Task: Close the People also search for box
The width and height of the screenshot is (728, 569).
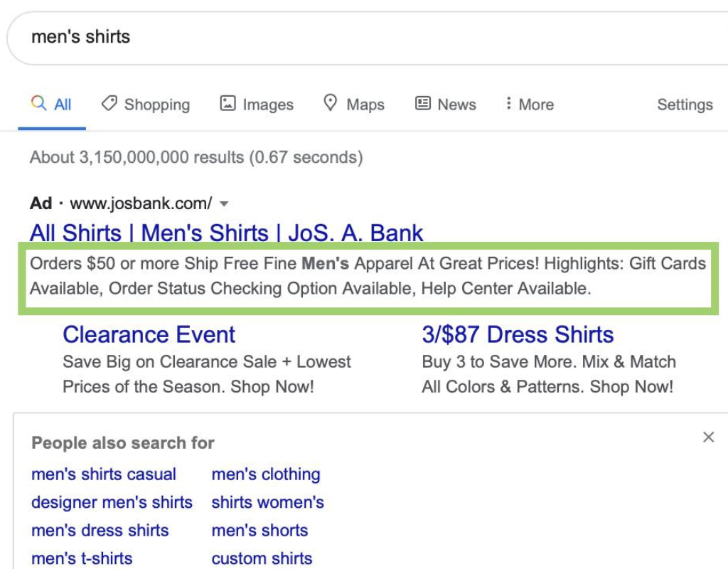Action: (x=709, y=437)
